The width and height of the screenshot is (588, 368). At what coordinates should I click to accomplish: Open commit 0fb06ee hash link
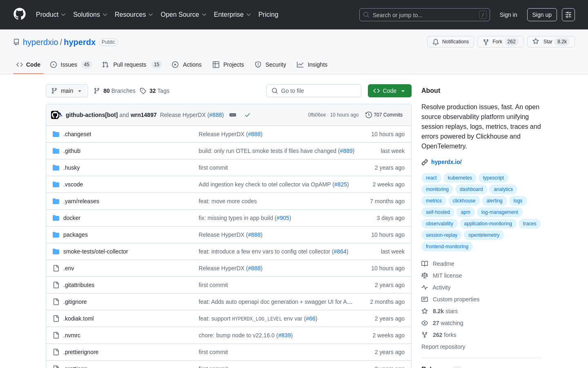[317, 115]
